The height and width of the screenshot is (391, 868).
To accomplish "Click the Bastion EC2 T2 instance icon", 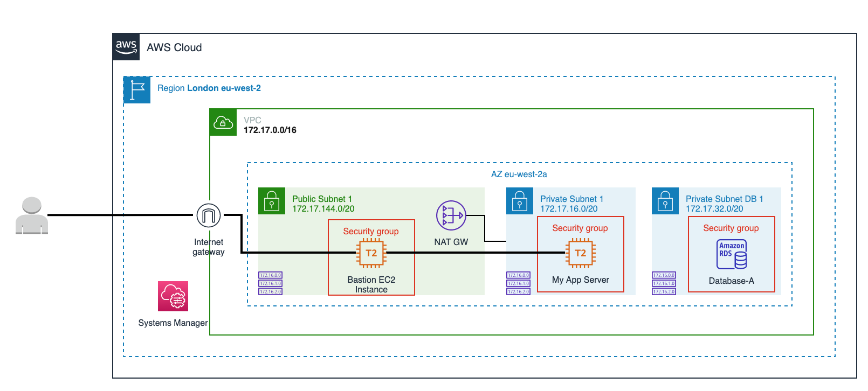I will tap(371, 253).
